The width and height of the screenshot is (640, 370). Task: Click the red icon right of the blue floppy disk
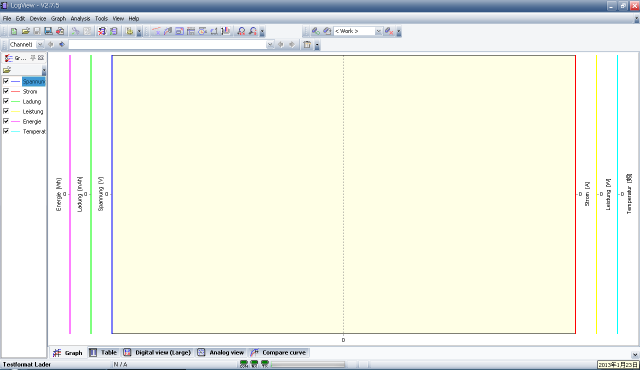click(60, 31)
